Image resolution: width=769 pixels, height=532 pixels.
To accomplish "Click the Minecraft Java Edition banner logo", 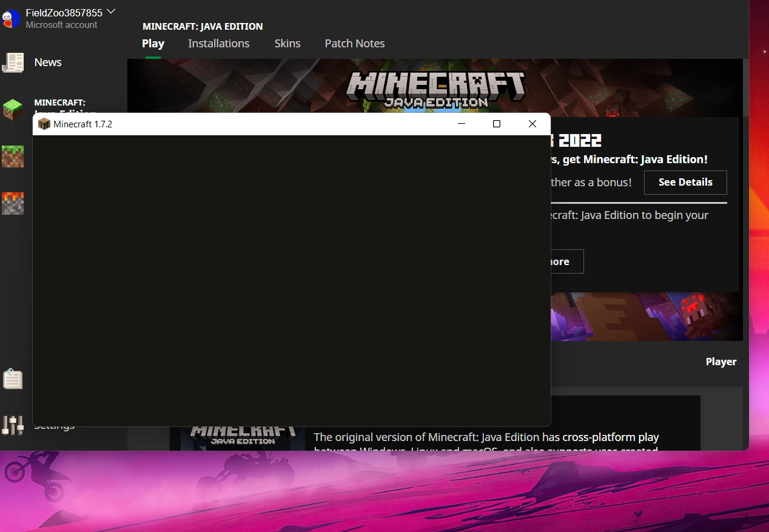I will [x=435, y=90].
